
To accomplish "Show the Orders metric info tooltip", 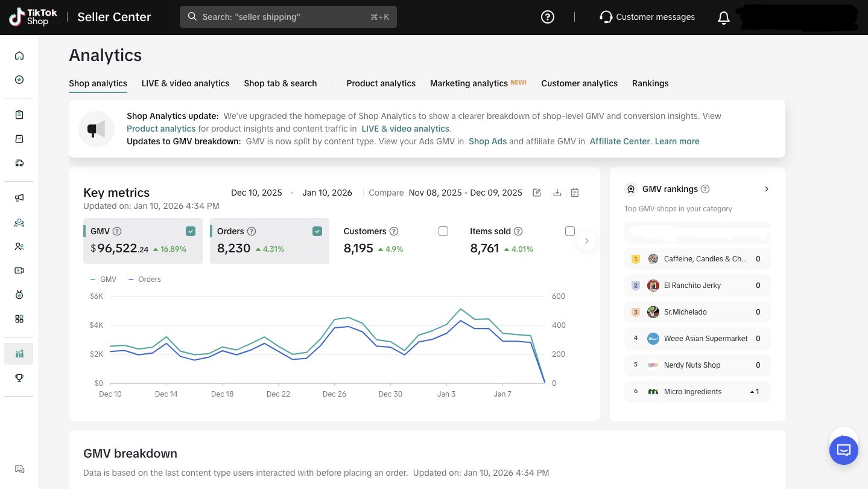I will coord(252,231).
